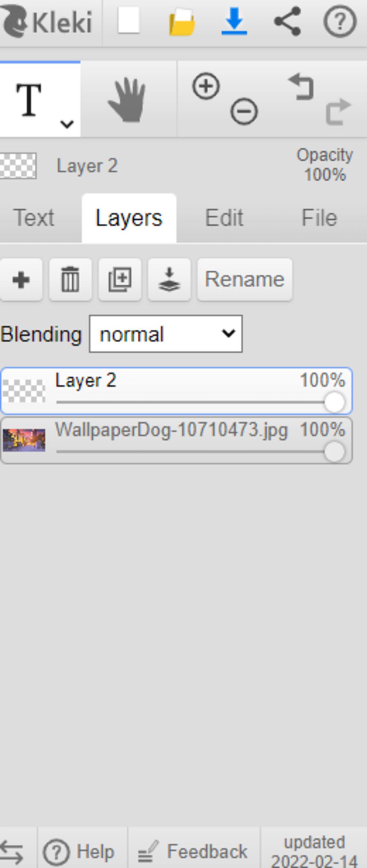367x868 pixels.
Task: Switch to the File tab
Action: (319, 218)
